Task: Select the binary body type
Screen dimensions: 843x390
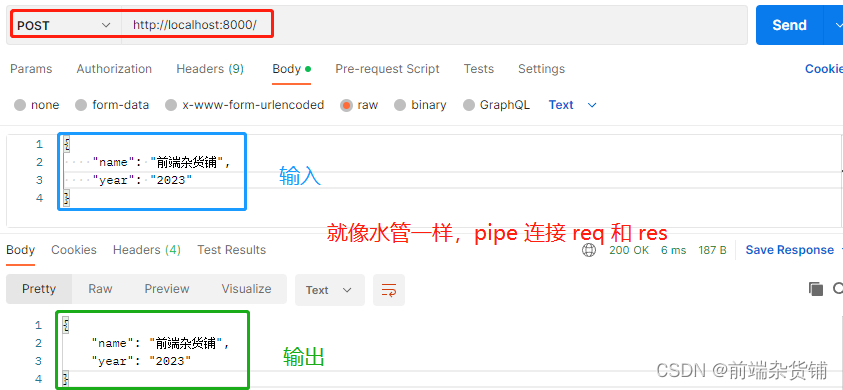Action: tap(420, 105)
